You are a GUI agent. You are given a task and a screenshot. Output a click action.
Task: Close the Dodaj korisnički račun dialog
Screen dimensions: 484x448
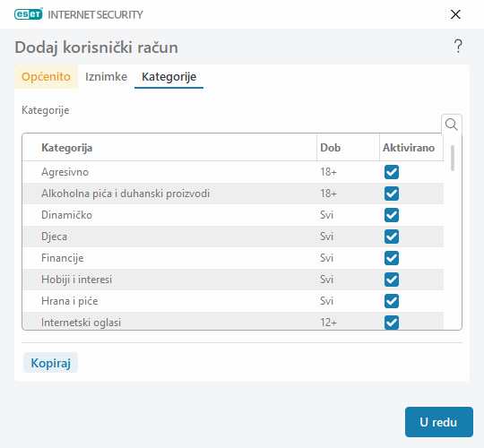tap(455, 14)
